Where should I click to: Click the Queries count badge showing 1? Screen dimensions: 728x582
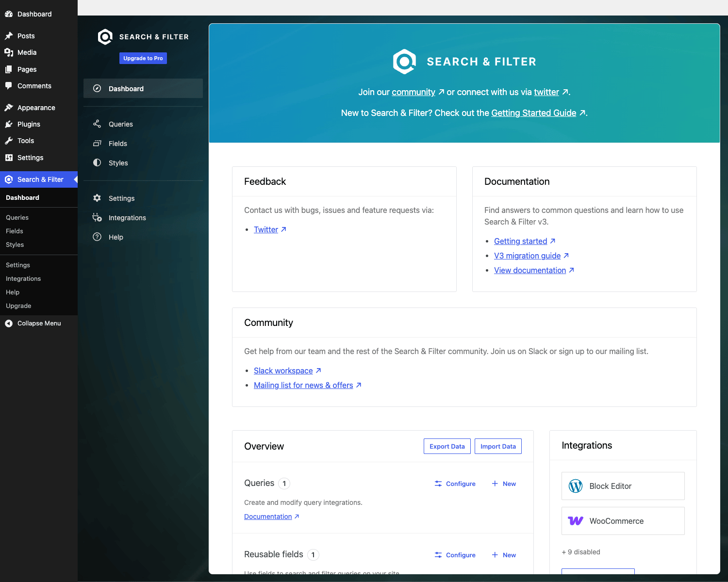point(284,484)
